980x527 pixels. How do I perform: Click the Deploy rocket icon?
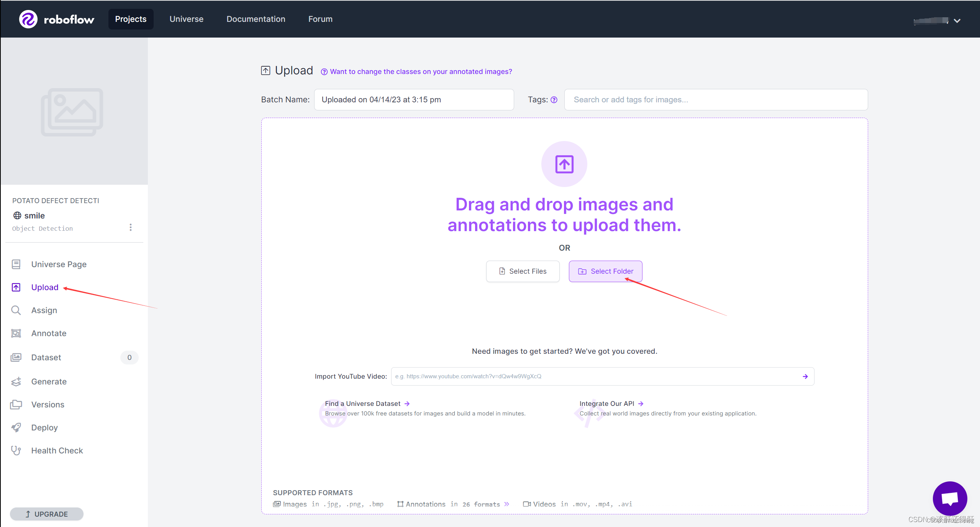[x=16, y=427]
